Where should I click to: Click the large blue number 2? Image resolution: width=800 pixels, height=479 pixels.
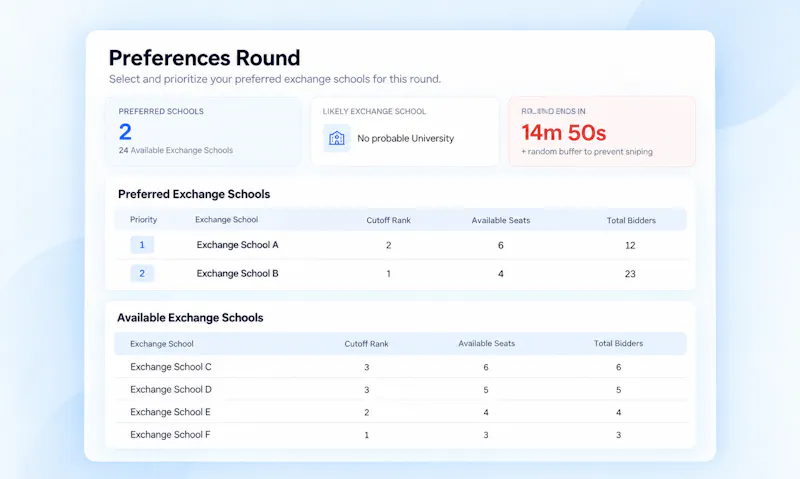click(125, 132)
